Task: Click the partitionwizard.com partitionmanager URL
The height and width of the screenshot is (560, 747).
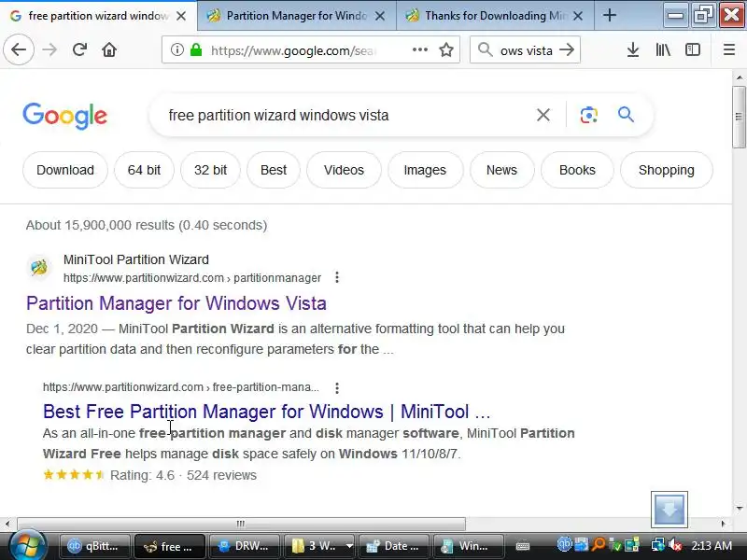Action: pyautogui.click(x=192, y=277)
